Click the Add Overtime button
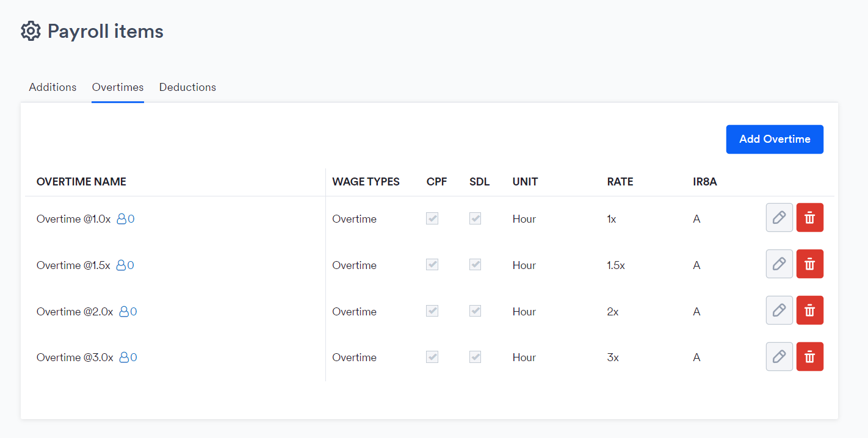Image resolution: width=868 pixels, height=438 pixels. [775, 139]
